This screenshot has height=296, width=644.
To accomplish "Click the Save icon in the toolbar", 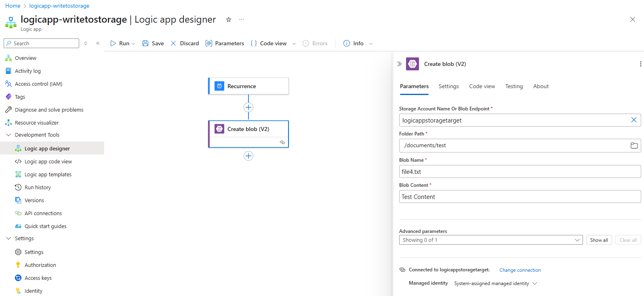I will (x=145, y=43).
